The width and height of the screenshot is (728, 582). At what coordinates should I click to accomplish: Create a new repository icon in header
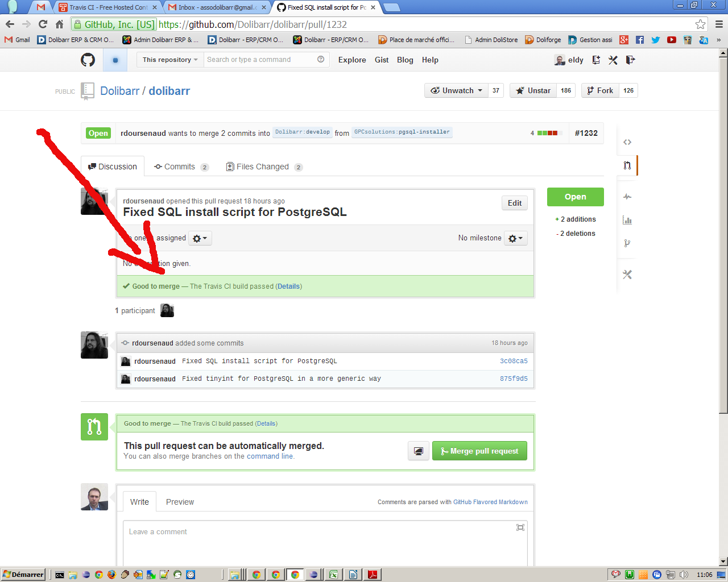(596, 60)
